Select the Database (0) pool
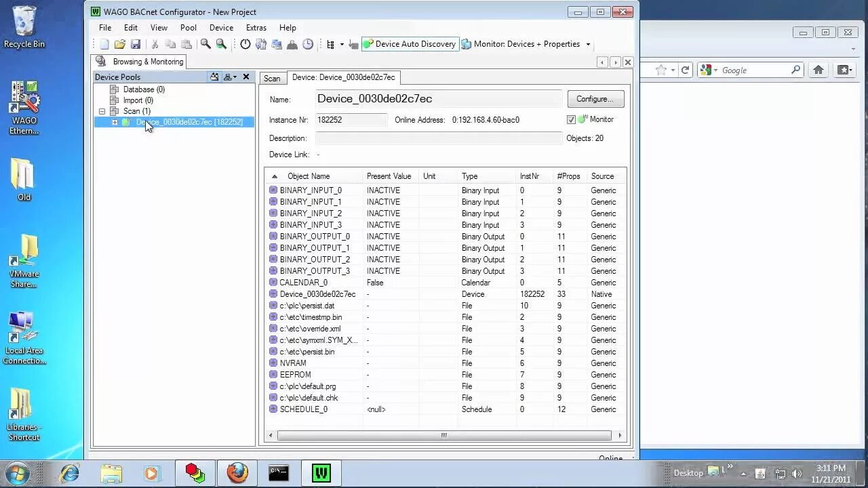Screen dimensions: 868x488 click(x=144, y=89)
